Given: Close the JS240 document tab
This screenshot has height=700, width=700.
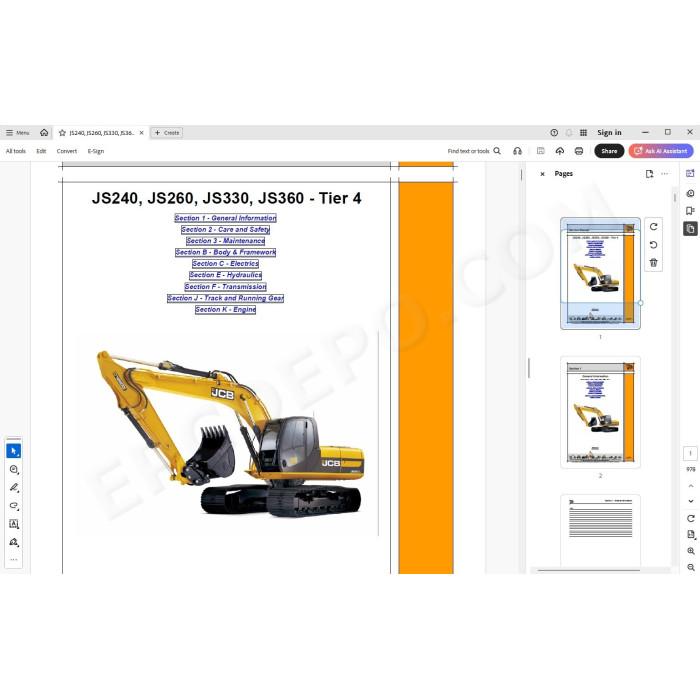Looking at the screenshot, I should click(142, 133).
